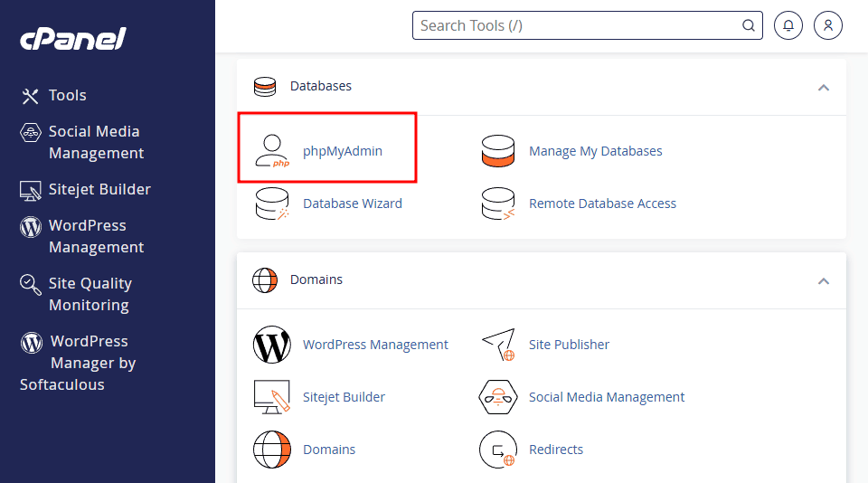868x483 pixels.
Task: Open the user account icon
Action: (828, 25)
